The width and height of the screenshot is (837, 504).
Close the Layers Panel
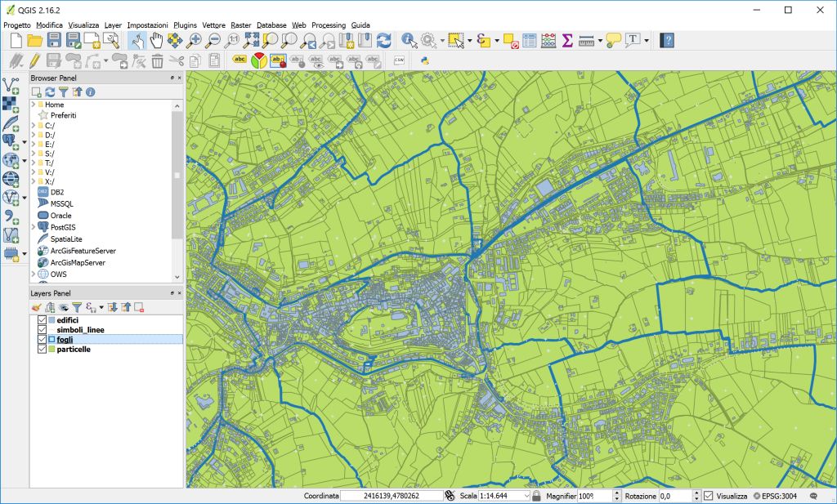179,293
